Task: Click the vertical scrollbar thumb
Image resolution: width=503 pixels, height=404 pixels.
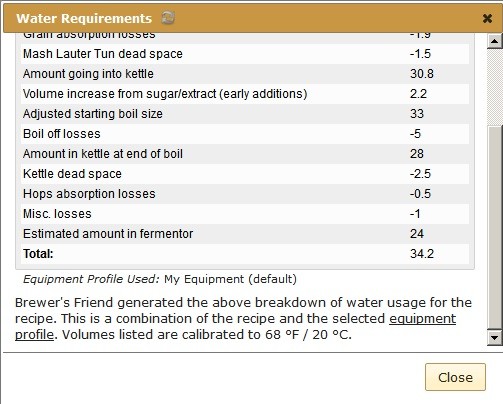Action: pyautogui.click(x=494, y=227)
